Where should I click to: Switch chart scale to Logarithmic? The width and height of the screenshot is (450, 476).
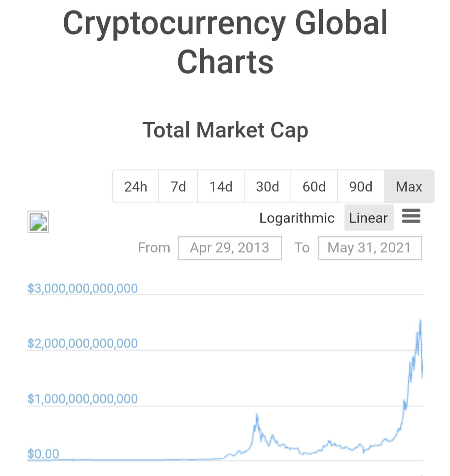pyautogui.click(x=297, y=218)
